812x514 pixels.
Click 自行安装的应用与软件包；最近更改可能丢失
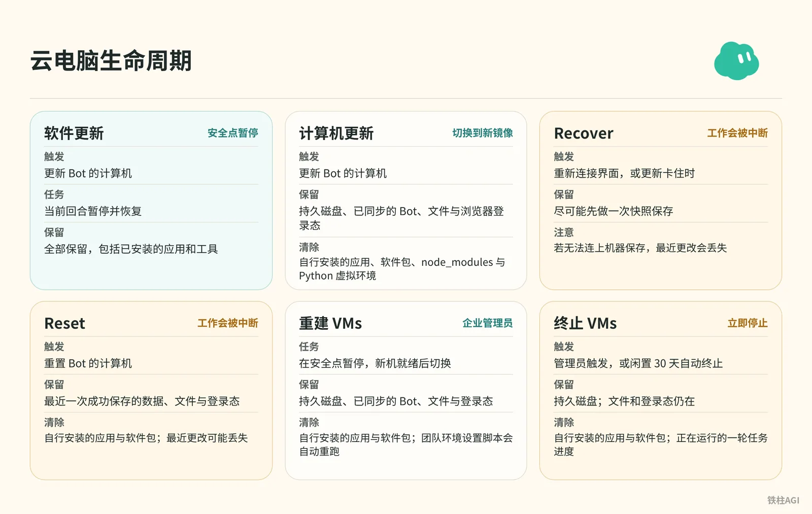pos(146,438)
